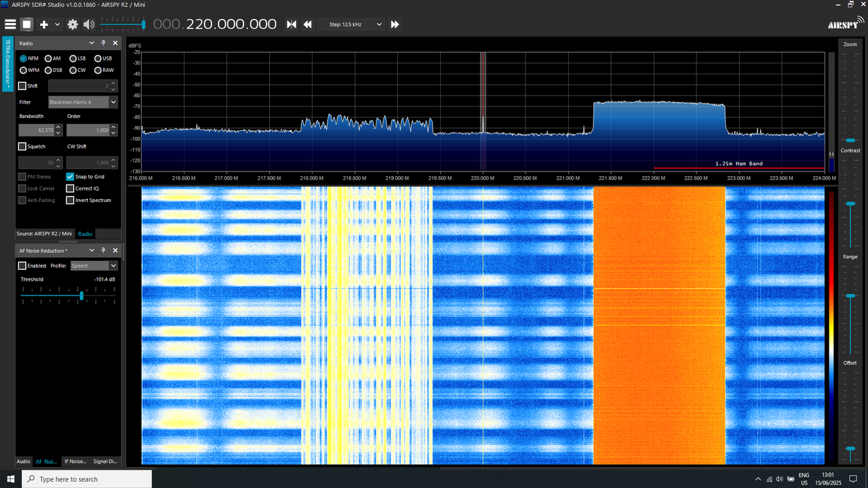Pin the AF Noise Reduction panel
The height and width of the screenshot is (488, 868).
tap(103, 250)
